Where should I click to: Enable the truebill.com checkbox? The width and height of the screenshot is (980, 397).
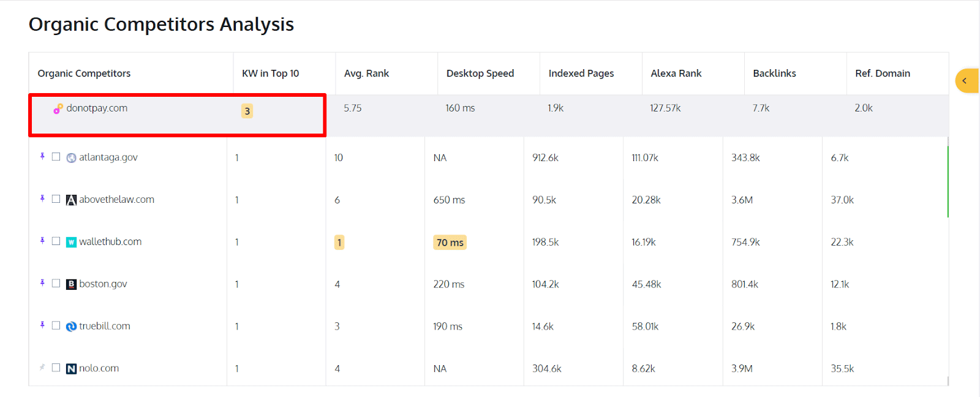coord(56,326)
